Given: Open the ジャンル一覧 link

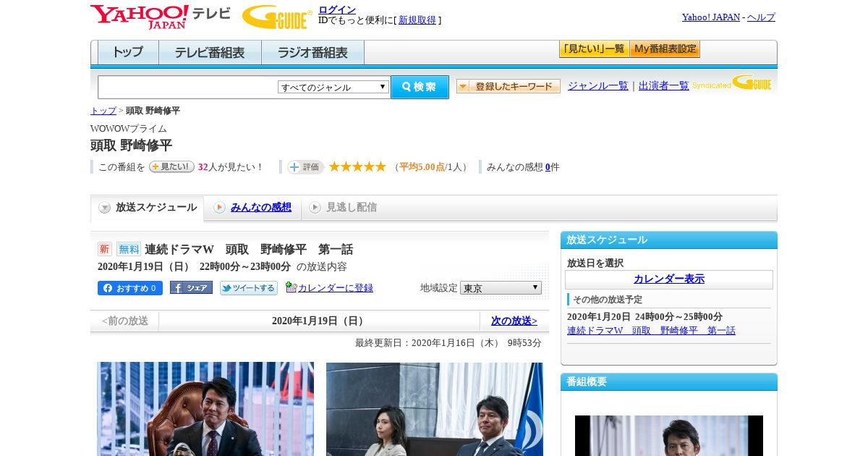Looking at the screenshot, I should coord(598,86).
